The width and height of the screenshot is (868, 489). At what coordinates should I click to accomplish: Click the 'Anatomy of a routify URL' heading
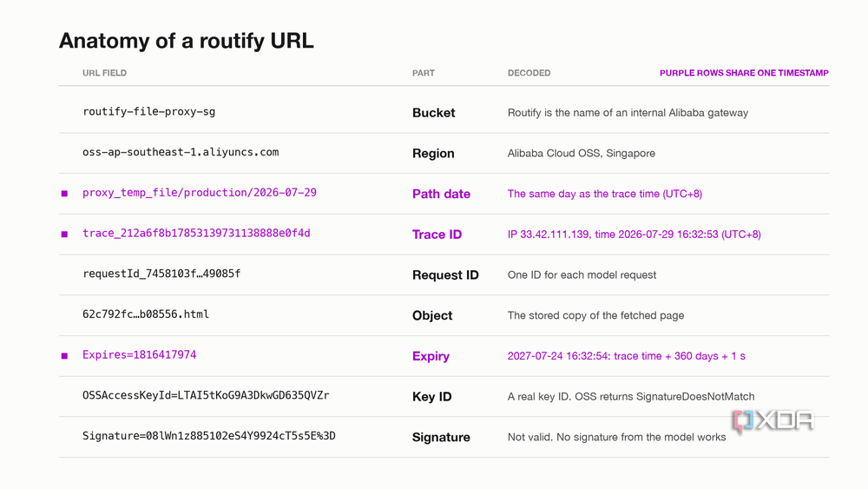(186, 41)
